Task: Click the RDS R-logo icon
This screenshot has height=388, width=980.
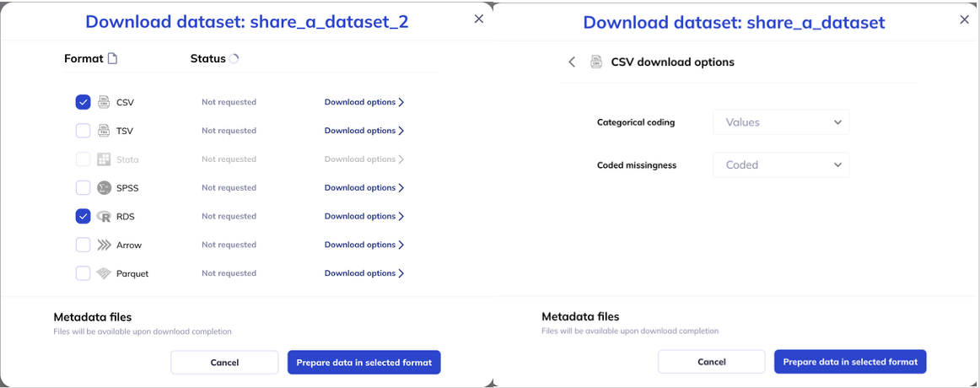Action: tap(104, 216)
